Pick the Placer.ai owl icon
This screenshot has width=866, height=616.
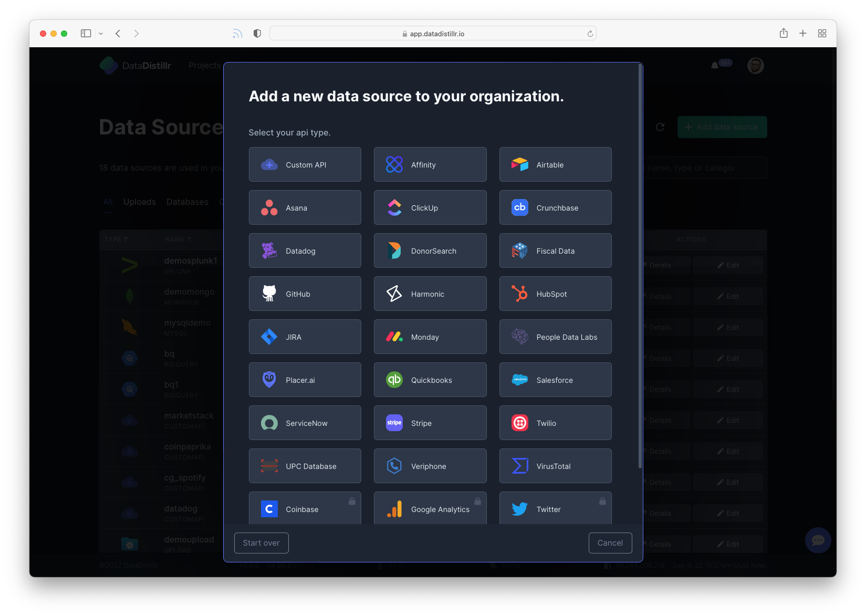point(269,380)
